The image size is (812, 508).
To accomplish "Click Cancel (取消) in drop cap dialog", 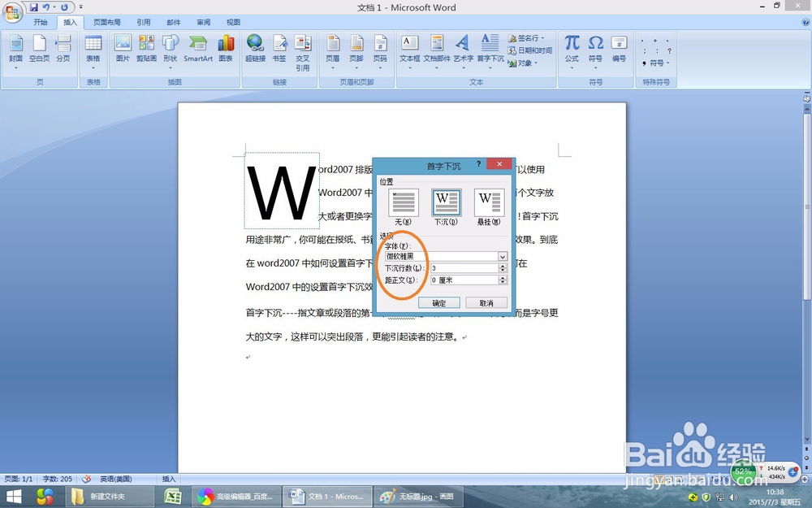I will click(x=486, y=302).
